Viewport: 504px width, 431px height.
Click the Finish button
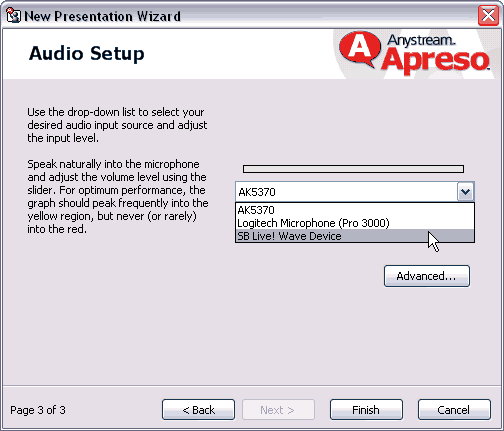coord(366,410)
